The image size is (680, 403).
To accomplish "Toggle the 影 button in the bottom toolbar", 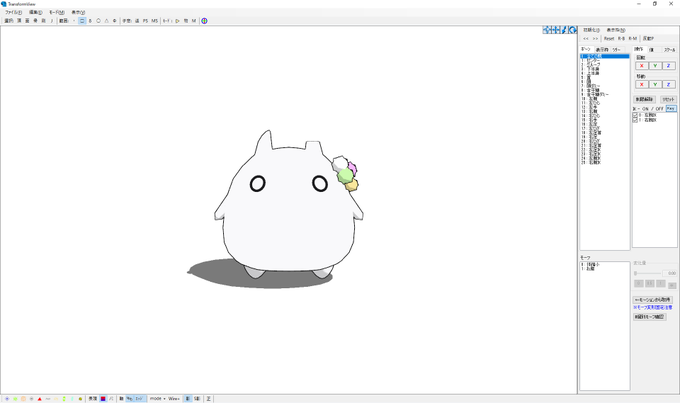I will point(188,399).
